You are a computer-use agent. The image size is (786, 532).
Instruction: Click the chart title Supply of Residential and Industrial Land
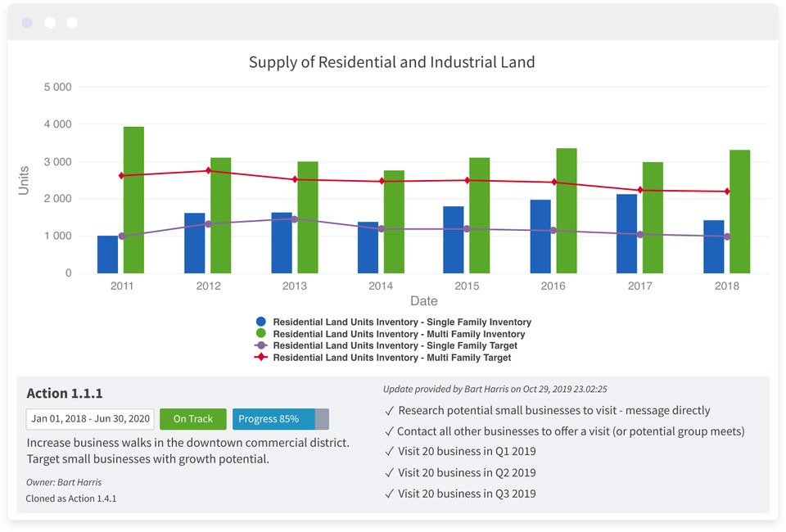click(x=392, y=62)
